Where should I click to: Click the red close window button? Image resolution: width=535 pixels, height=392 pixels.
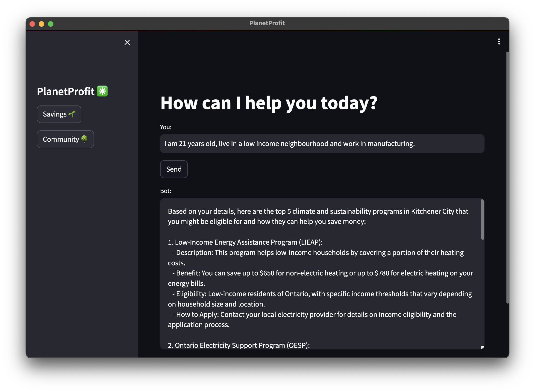point(32,24)
